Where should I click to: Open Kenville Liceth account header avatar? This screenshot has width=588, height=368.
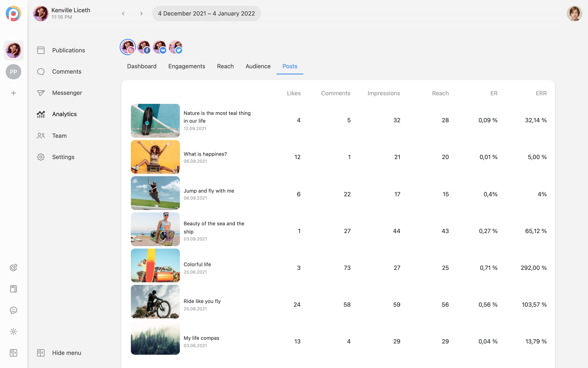pos(41,13)
